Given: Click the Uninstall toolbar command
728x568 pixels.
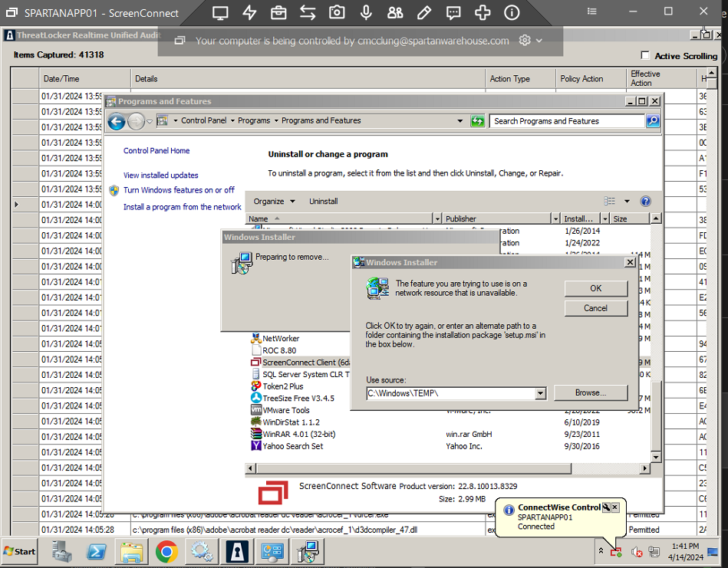Looking at the screenshot, I should [x=323, y=201].
